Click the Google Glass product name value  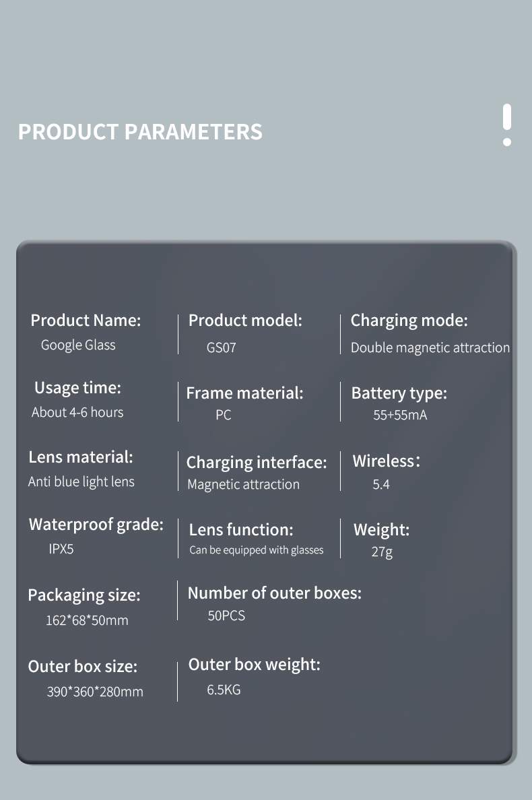(x=78, y=345)
